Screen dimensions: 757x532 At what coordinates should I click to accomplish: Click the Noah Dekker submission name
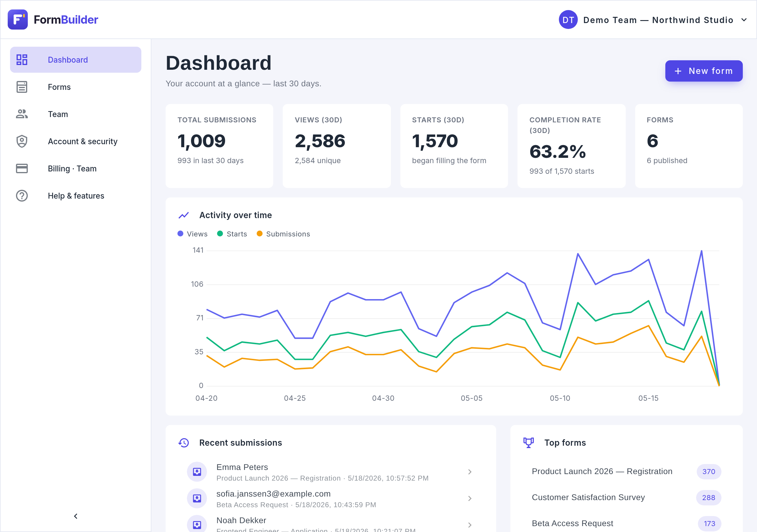coord(241,520)
